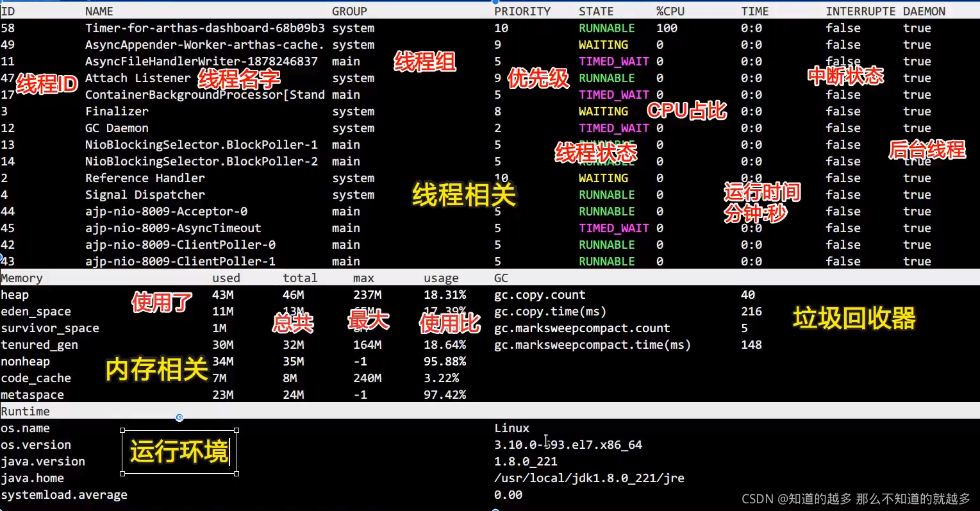
Task: Click code_cache max value 240M
Action: [x=367, y=378]
